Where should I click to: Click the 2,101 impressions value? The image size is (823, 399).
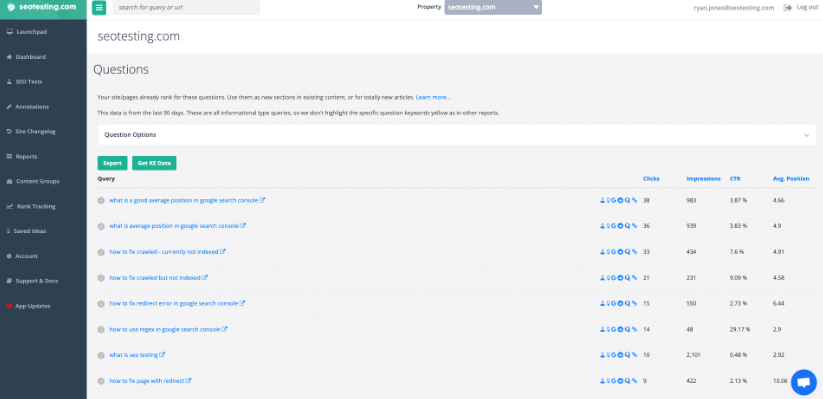pos(693,355)
